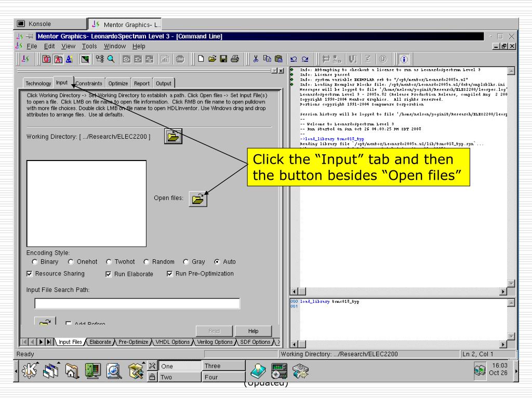Click the Redo arrow icon
This screenshot has height=399, width=532.
pos(305,59)
